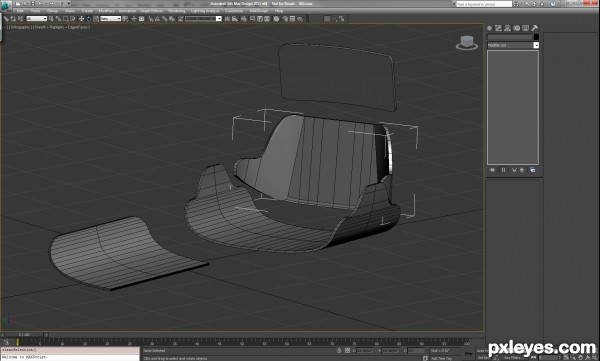
Task: Switch to the Utilities command panel tab
Action: 535,28
